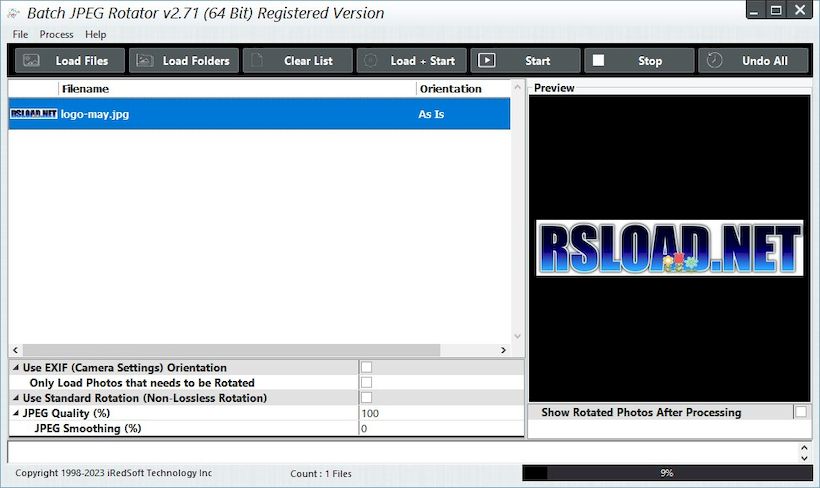Screen dimensions: 820x488
Task: Click the Stop square icon
Action: 598,61
